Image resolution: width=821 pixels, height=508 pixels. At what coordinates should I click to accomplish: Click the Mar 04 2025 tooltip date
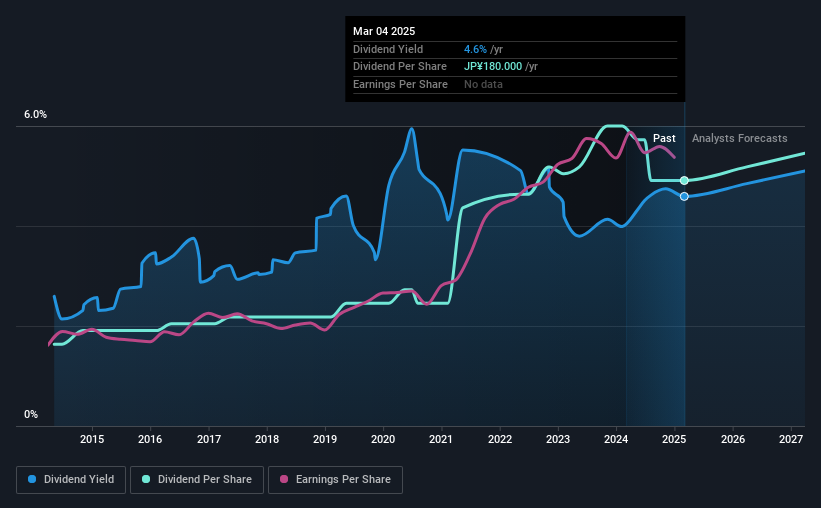point(384,31)
